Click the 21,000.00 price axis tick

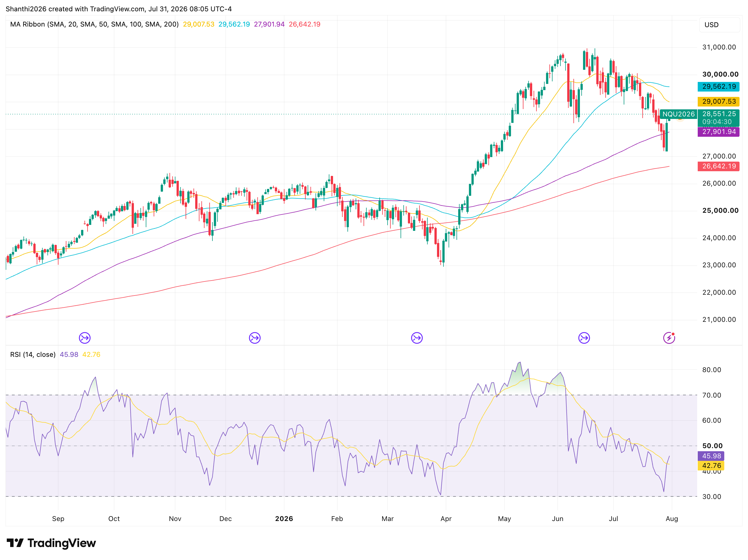point(719,320)
